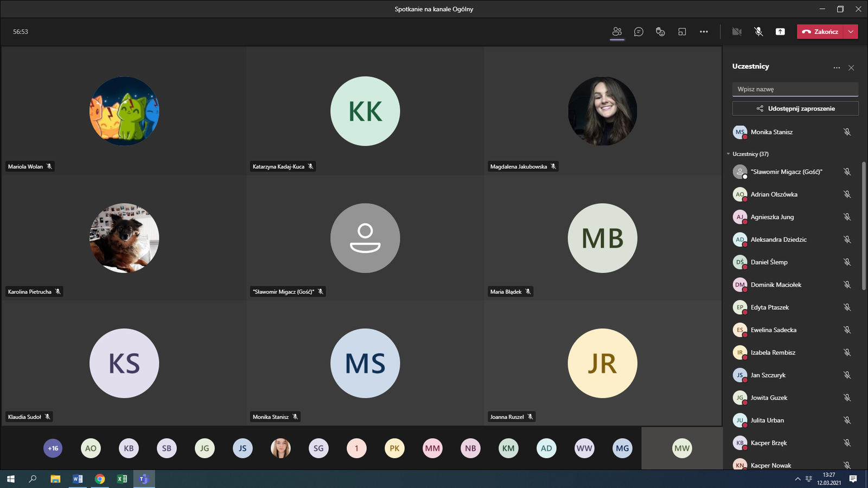The image size is (868, 488).
Task: Click the +16 overflow participants badge
Action: click(x=53, y=448)
